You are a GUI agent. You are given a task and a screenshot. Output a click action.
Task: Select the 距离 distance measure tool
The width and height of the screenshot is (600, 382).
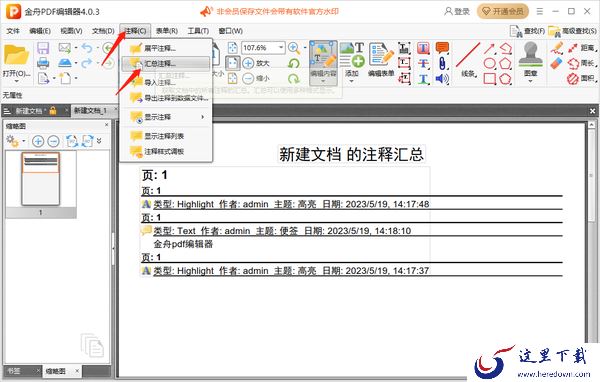(582, 48)
